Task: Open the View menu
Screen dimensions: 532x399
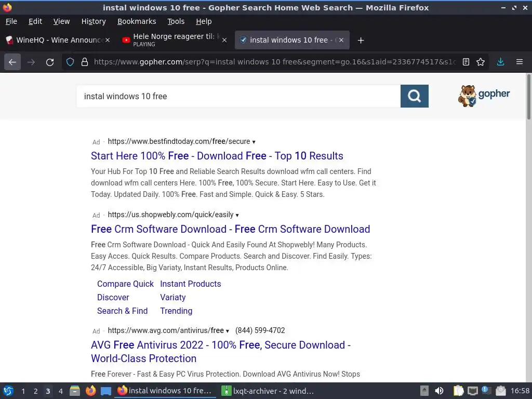Action: 61,21
